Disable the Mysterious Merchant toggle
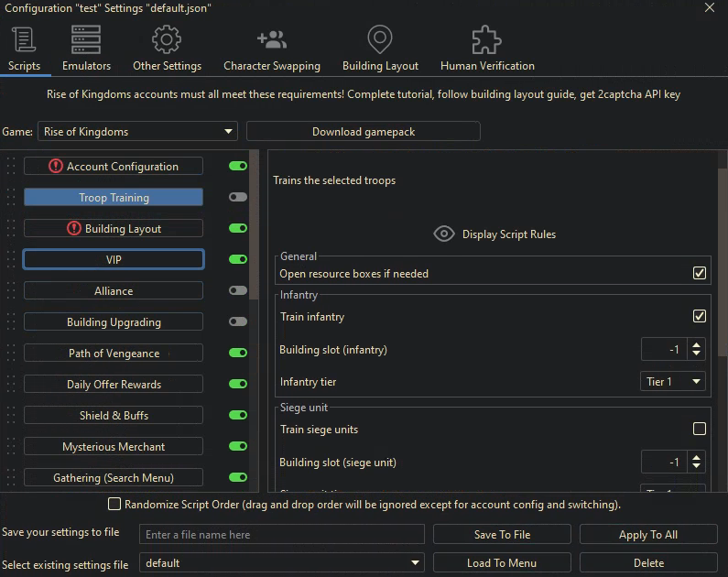 point(238,446)
